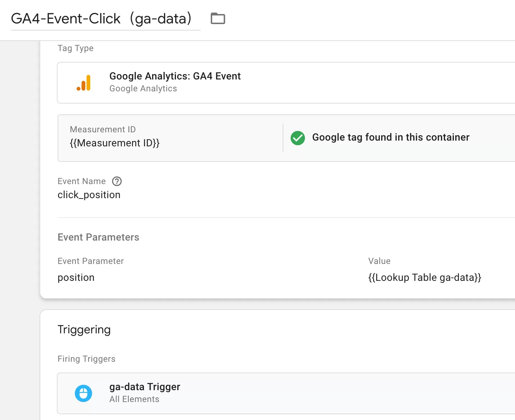The height and width of the screenshot is (420, 515).
Task: Click the {{Measurement ID}} value
Action: [115, 143]
